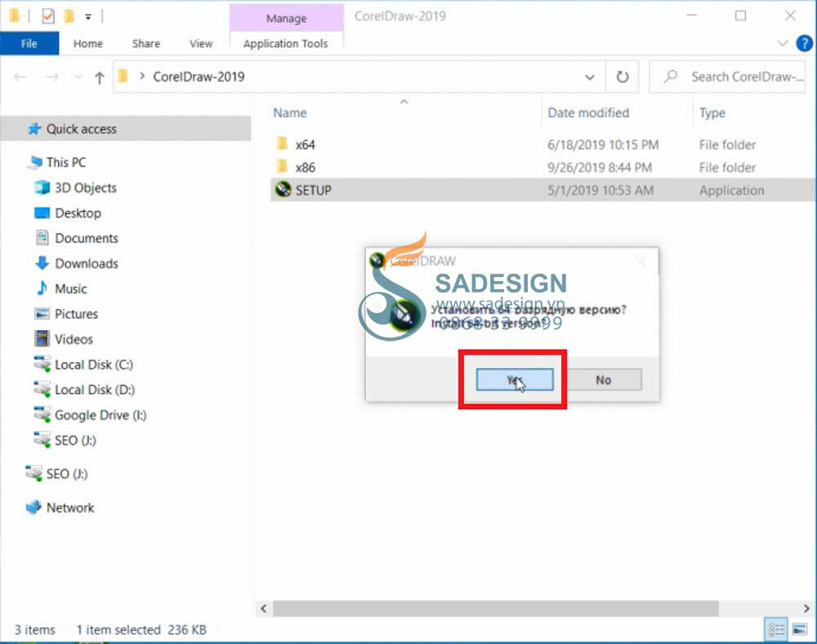The image size is (817, 644).
Task: Click the horizontal scrollbar thumb
Action: [x=496, y=608]
